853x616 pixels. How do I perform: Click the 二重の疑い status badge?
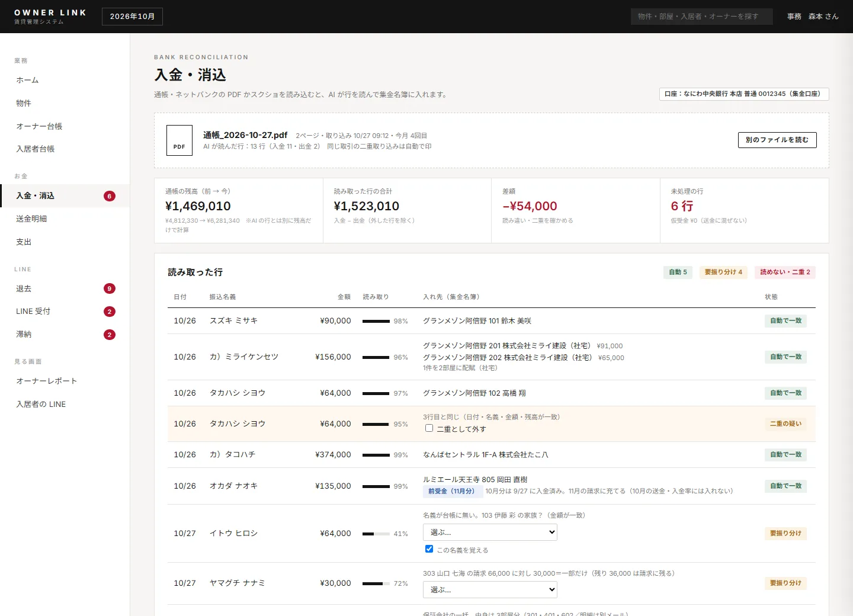click(785, 424)
